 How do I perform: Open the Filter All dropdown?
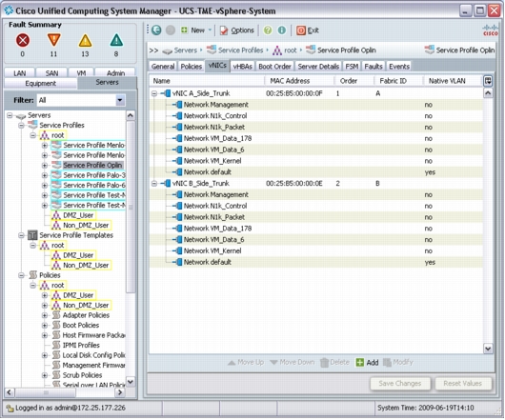click(x=120, y=100)
